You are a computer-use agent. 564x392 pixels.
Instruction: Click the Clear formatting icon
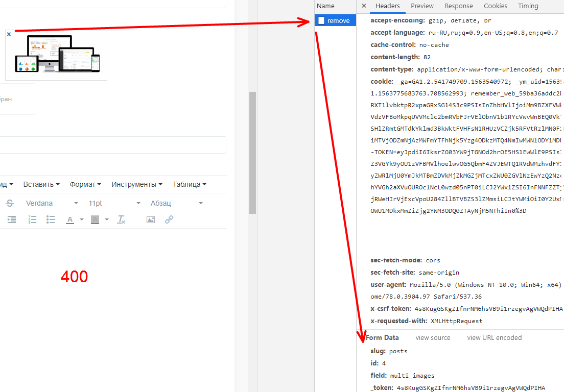(121, 219)
